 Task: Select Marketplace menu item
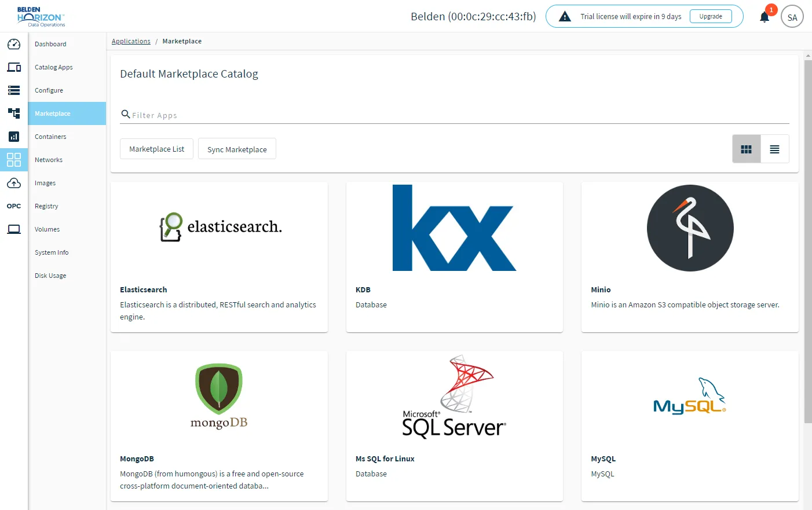[67, 113]
